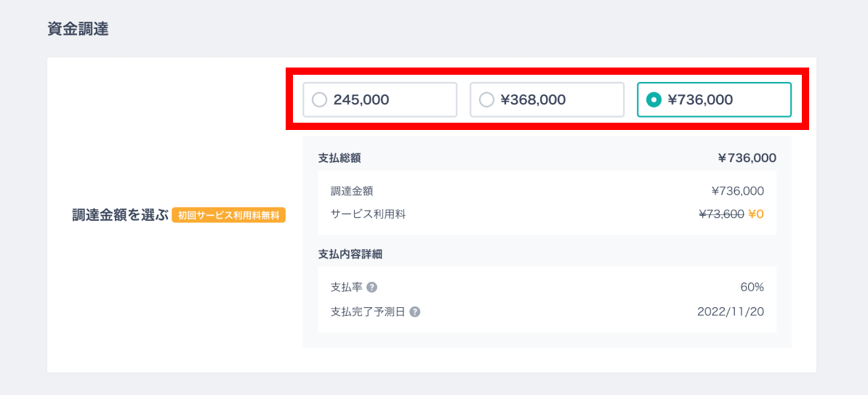Select the ¥736,000 radio button
The image size is (868, 395).
click(x=714, y=99)
